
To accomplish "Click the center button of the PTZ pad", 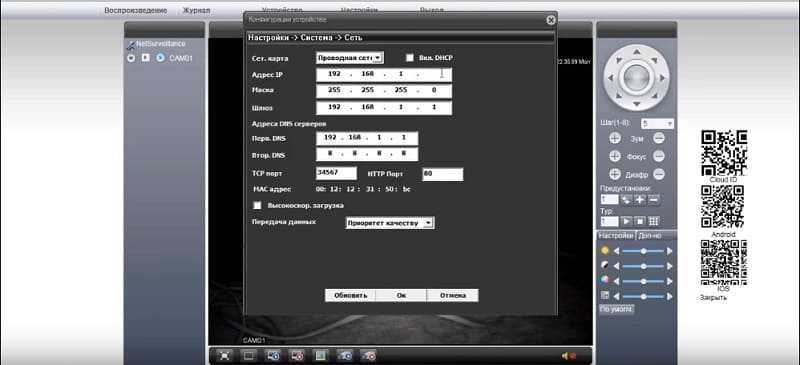I will click(636, 78).
